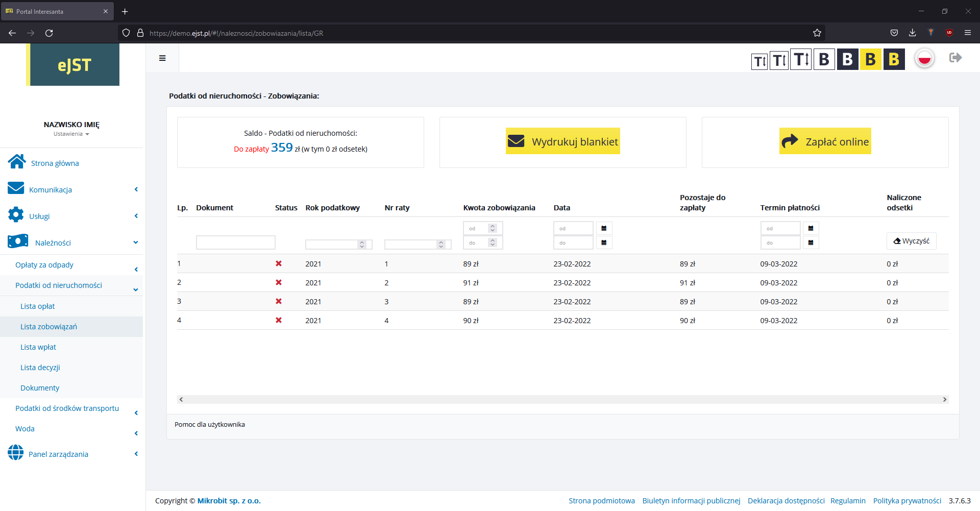
Task: Click the logout arrow icon
Action: point(955,58)
